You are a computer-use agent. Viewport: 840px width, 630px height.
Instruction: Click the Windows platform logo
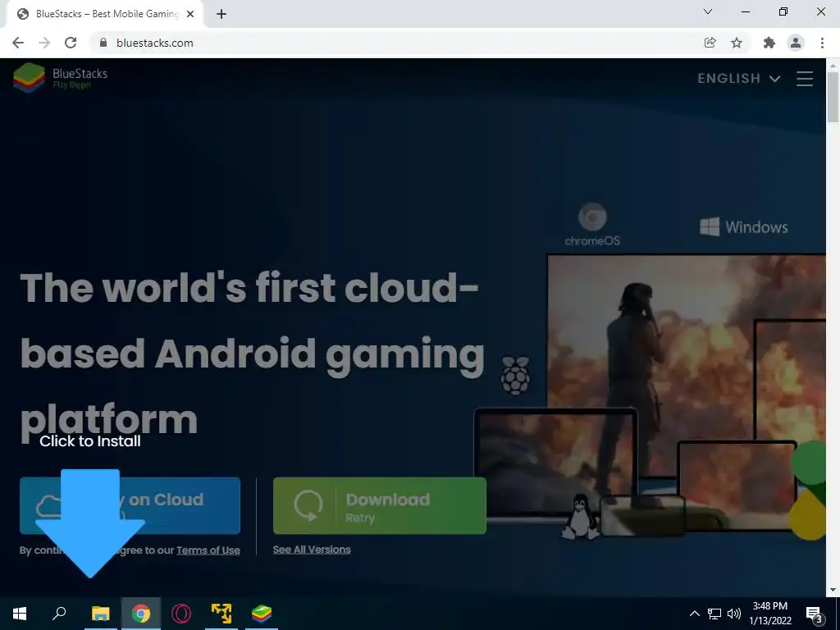pos(743,227)
